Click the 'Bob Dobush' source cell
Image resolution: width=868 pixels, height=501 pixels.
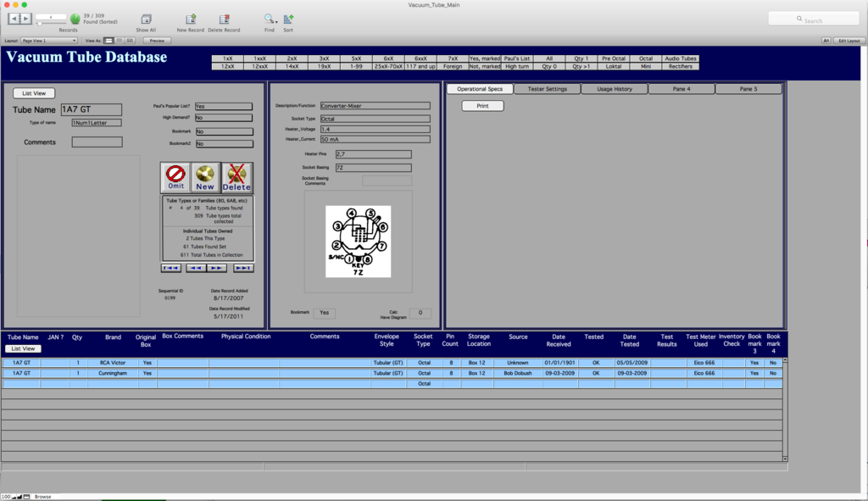[518, 374]
